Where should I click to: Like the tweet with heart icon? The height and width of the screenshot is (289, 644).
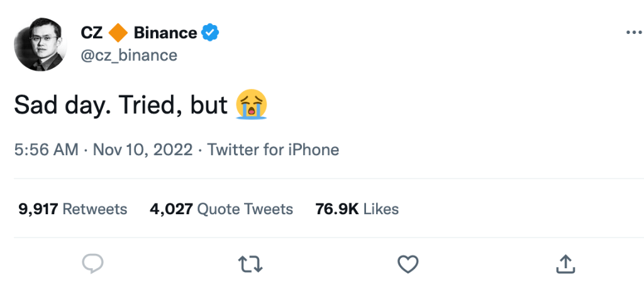409,264
